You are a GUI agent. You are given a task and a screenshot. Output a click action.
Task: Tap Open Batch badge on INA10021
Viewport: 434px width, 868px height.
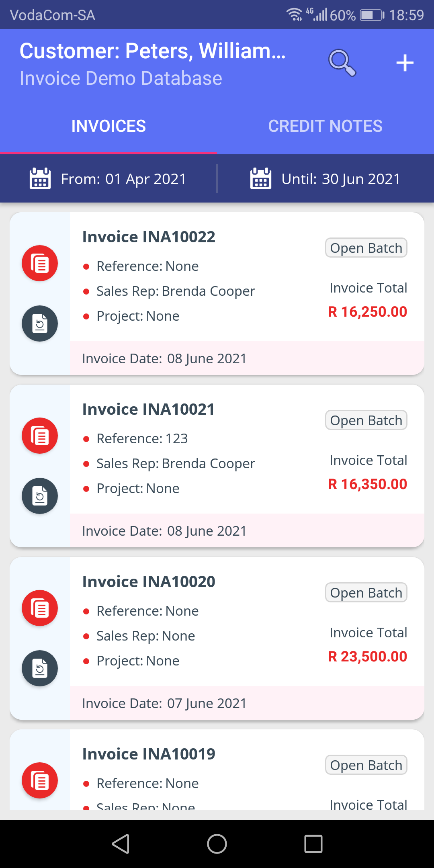pos(366,420)
